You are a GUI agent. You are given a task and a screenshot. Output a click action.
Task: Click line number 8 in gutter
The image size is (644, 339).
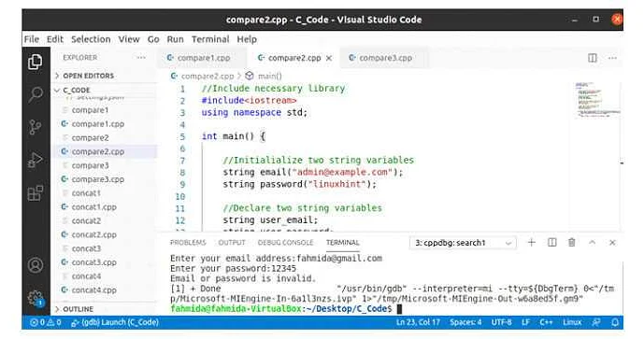182,173
